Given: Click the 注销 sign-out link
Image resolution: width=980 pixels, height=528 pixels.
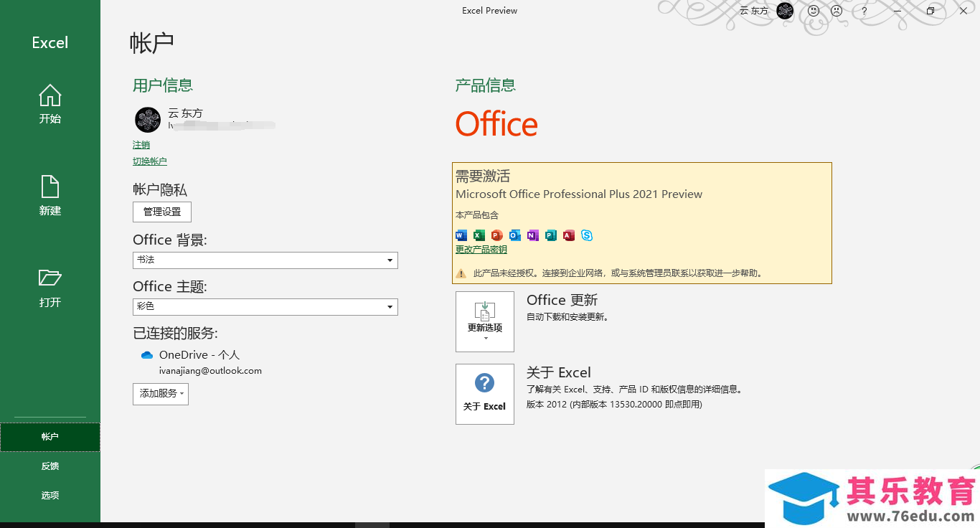Looking at the screenshot, I should click(x=141, y=145).
